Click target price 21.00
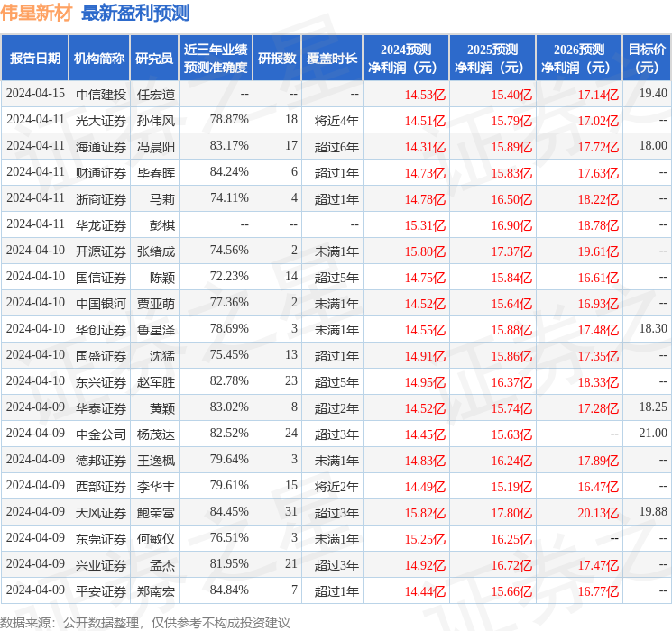The width and height of the screenshot is (672, 631). tap(653, 433)
